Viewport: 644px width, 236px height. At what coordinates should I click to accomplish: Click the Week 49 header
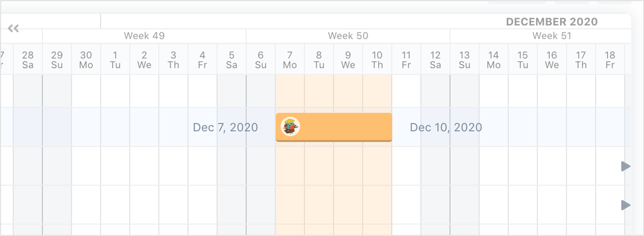coord(144,36)
